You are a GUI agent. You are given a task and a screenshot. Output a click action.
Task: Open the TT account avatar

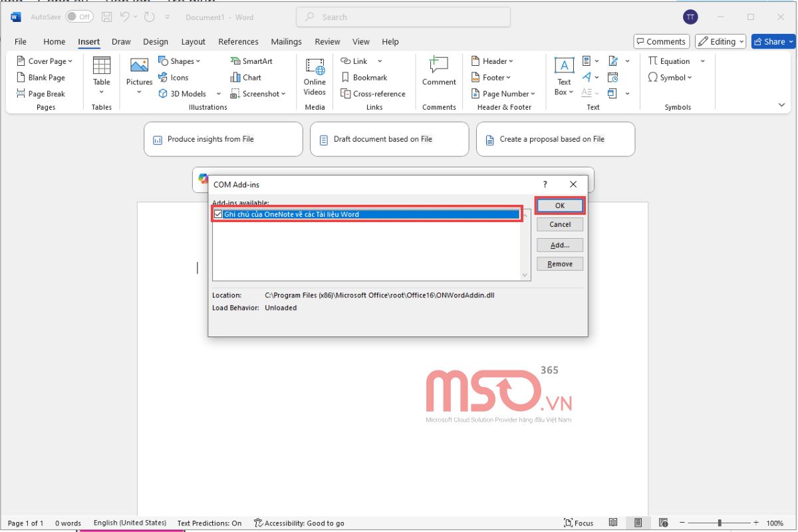[x=690, y=17]
